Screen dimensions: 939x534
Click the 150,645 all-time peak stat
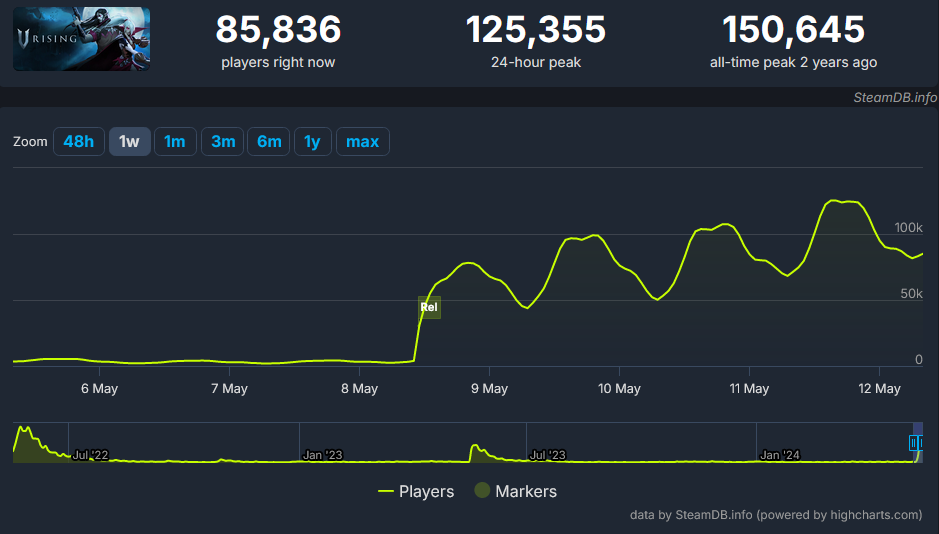pos(793,30)
